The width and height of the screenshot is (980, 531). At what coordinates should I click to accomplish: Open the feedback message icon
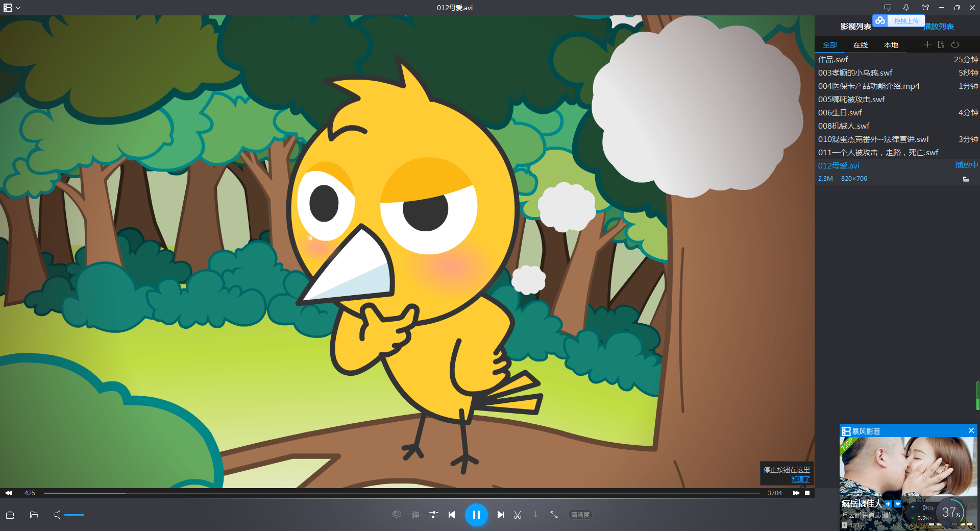(x=888, y=8)
